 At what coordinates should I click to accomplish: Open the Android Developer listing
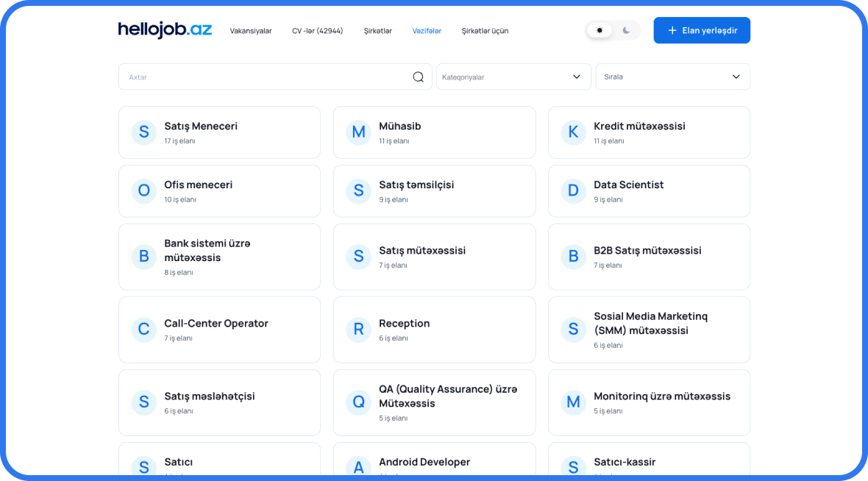pyautogui.click(x=434, y=463)
